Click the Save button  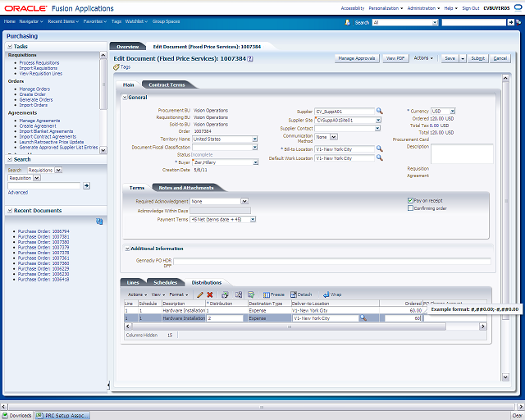tap(450, 58)
